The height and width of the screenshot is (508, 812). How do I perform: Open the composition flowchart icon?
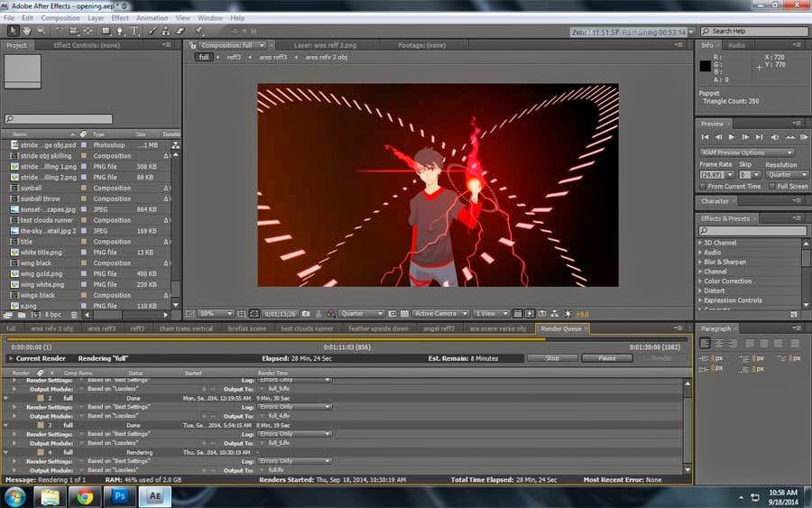point(555,314)
